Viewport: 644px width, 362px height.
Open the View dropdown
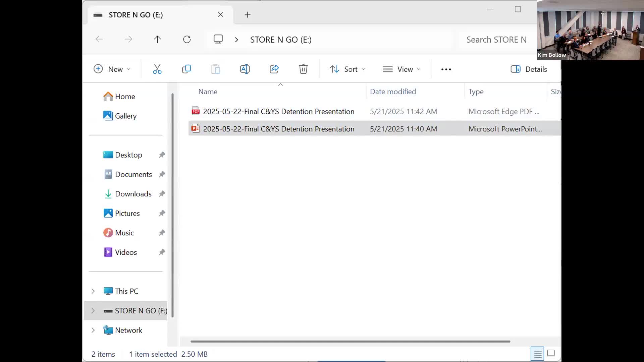(x=401, y=69)
